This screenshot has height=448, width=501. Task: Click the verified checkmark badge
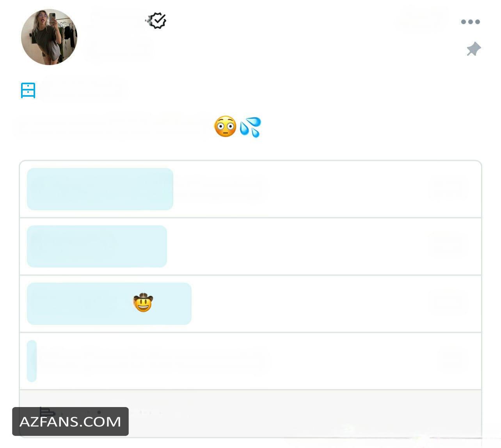(158, 21)
